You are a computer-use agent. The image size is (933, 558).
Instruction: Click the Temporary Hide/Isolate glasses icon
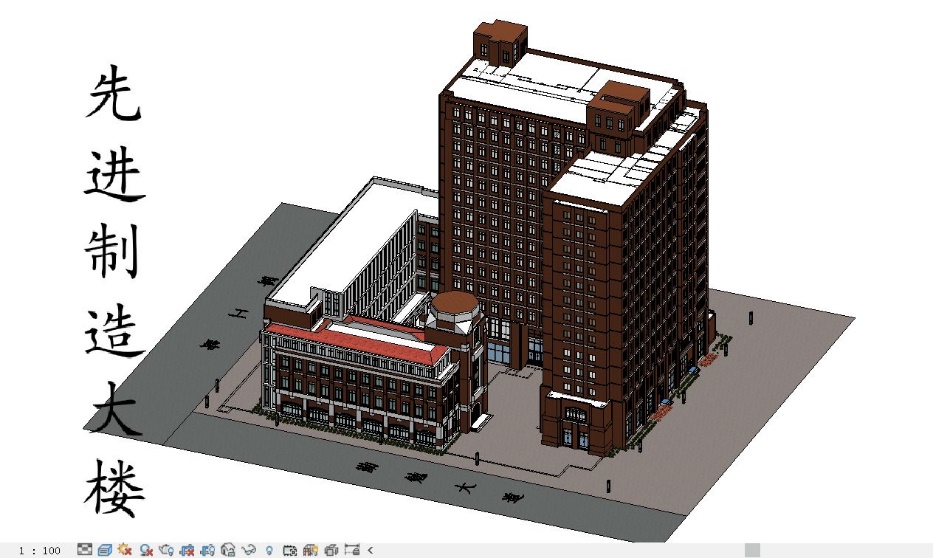pyautogui.click(x=249, y=550)
